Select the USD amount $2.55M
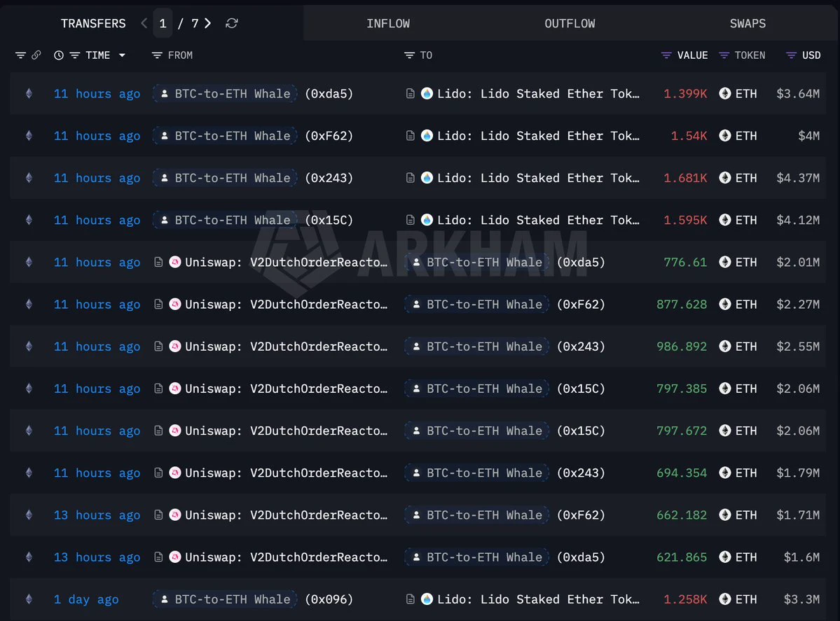Viewport: 840px width, 621px height. click(x=798, y=347)
